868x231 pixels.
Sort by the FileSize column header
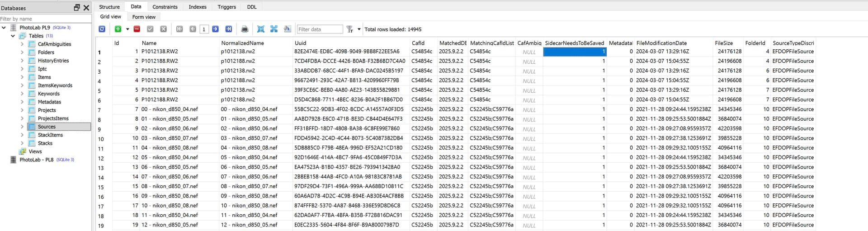[x=724, y=43]
